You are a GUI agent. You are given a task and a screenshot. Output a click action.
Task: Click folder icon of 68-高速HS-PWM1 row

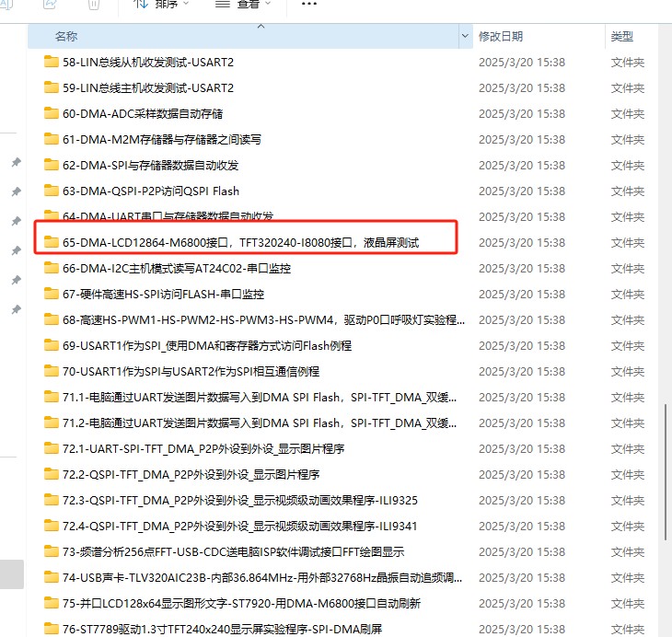tap(51, 319)
